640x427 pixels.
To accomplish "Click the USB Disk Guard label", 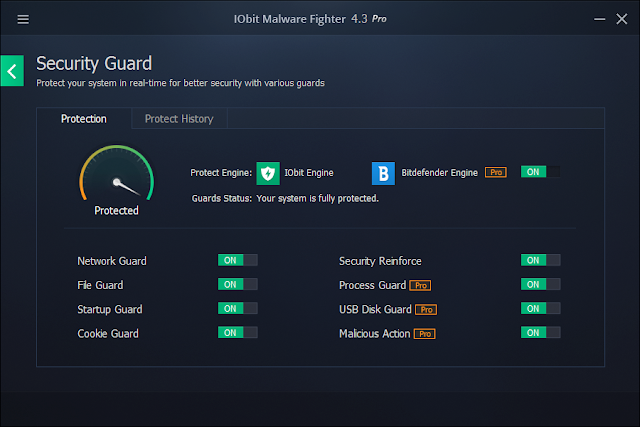I will pos(375,309).
